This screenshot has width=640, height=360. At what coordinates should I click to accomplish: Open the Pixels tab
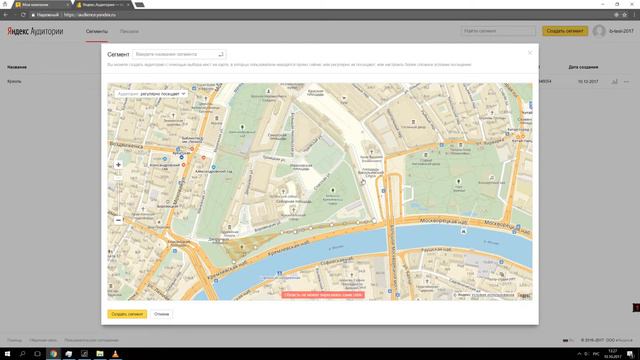[129, 31]
